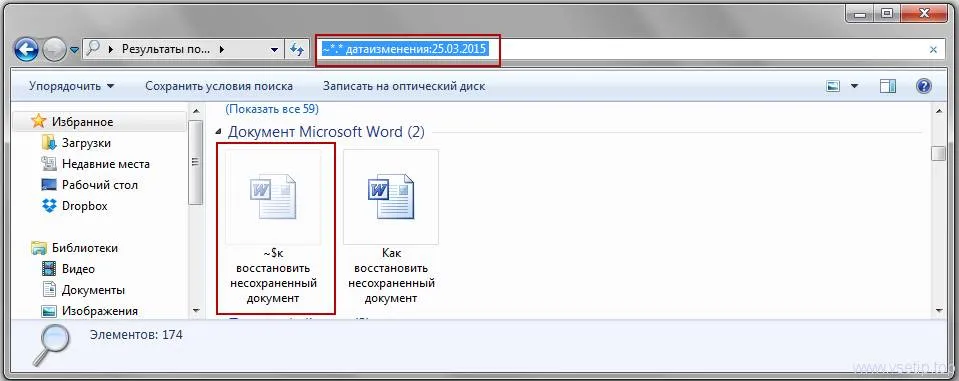Screen dimensions: 959x381
Task: Click Сохранить условия поиска
Action: pos(219,86)
